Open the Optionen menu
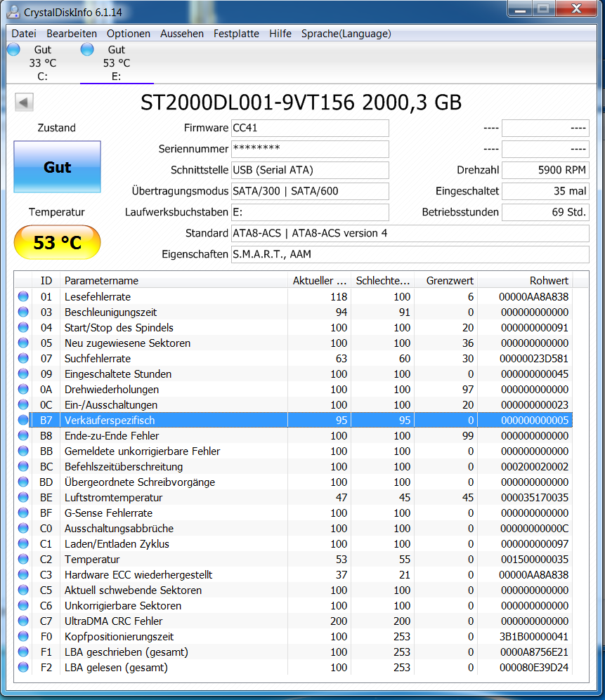The width and height of the screenshot is (605, 700). (129, 34)
